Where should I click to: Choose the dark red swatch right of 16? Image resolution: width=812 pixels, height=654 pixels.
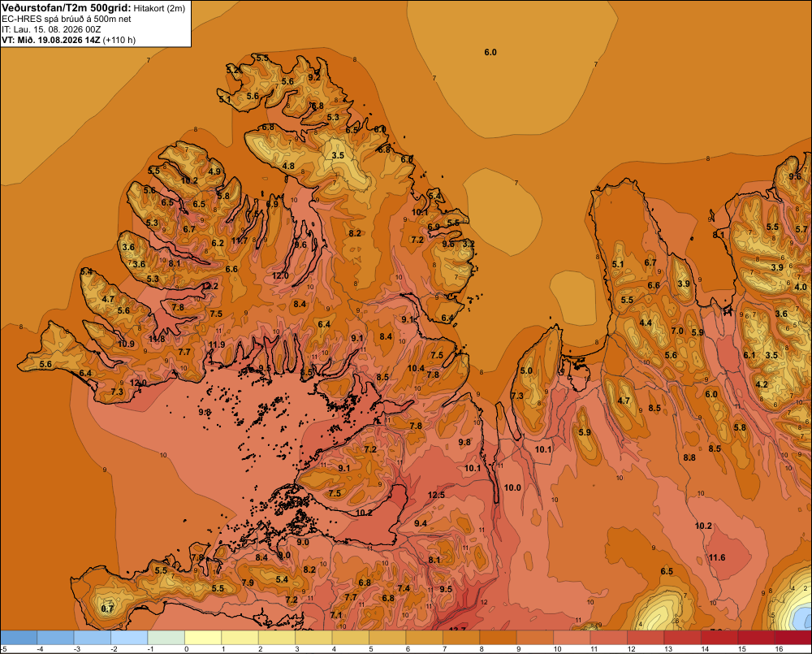point(793,637)
